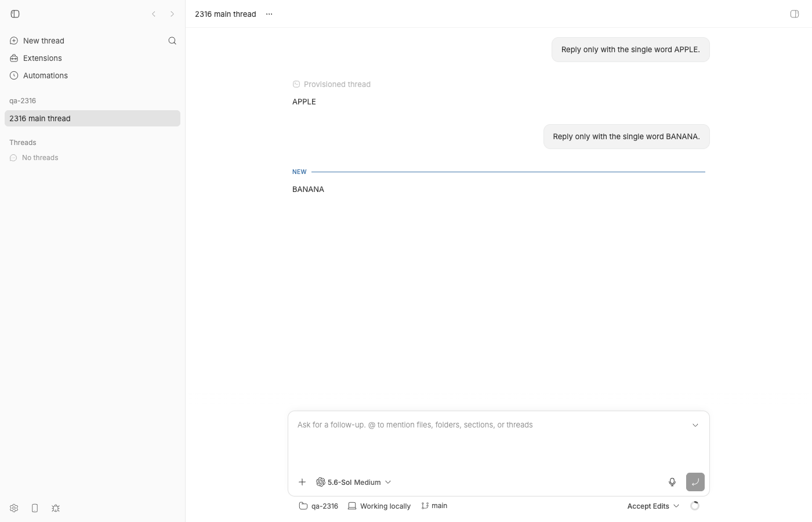This screenshot has width=812, height=522.
Task: Go back with the left arrow
Action: (x=154, y=14)
